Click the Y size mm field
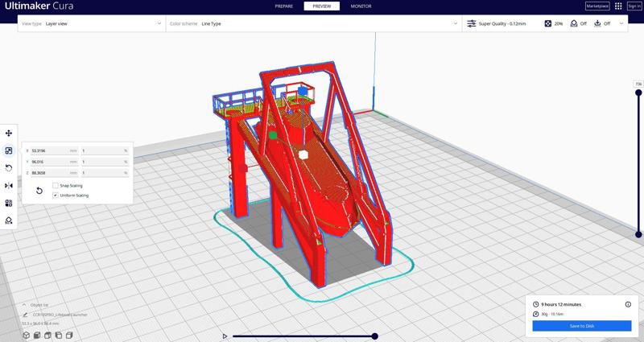 pyautogui.click(x=54, y=162)
